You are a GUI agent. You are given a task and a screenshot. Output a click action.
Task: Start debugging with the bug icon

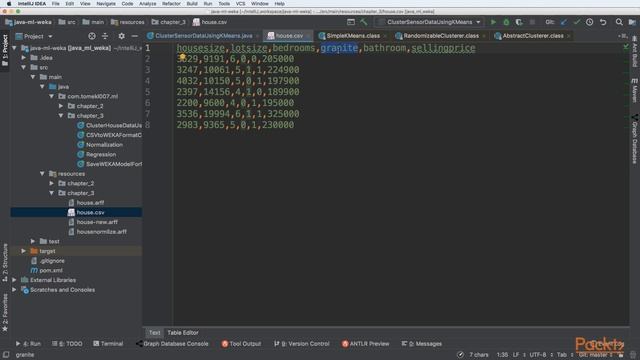[506, 22]
